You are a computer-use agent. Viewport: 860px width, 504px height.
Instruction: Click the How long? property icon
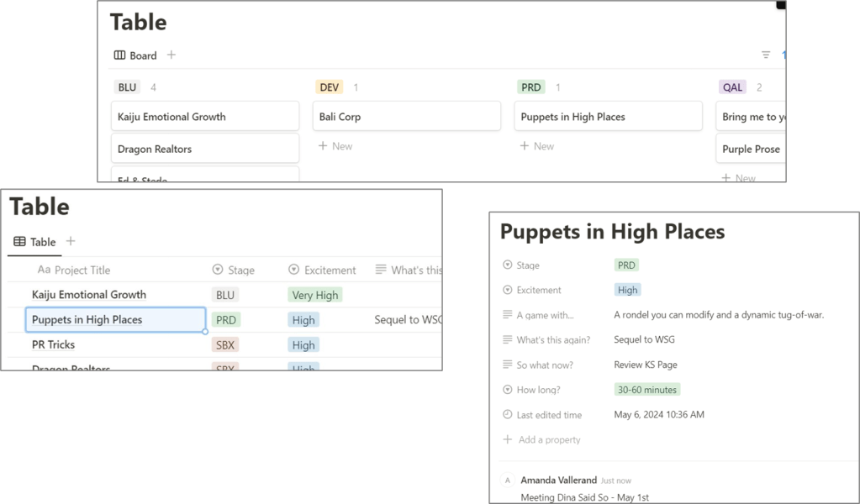(507, 390)
